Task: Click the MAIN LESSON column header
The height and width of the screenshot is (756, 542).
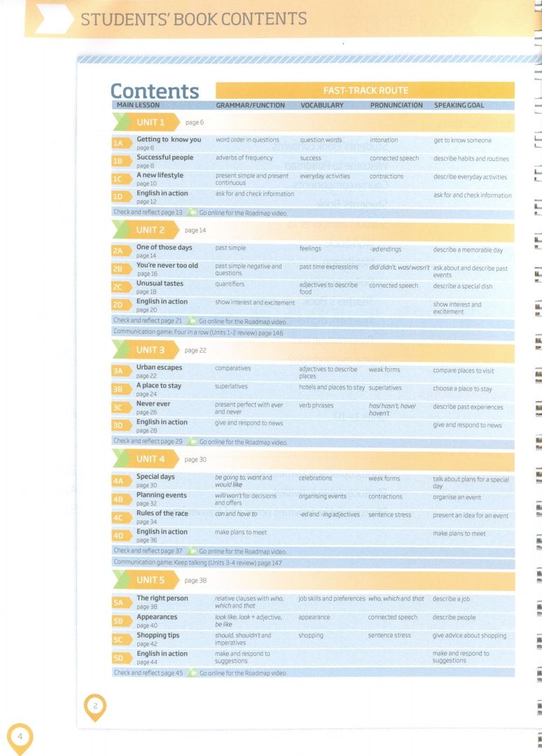Action: pos(138,105)
